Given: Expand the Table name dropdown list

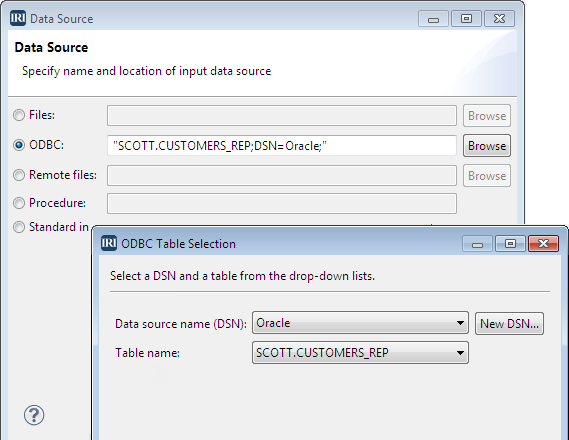Looking at the screenshot, I should point(360,353).
